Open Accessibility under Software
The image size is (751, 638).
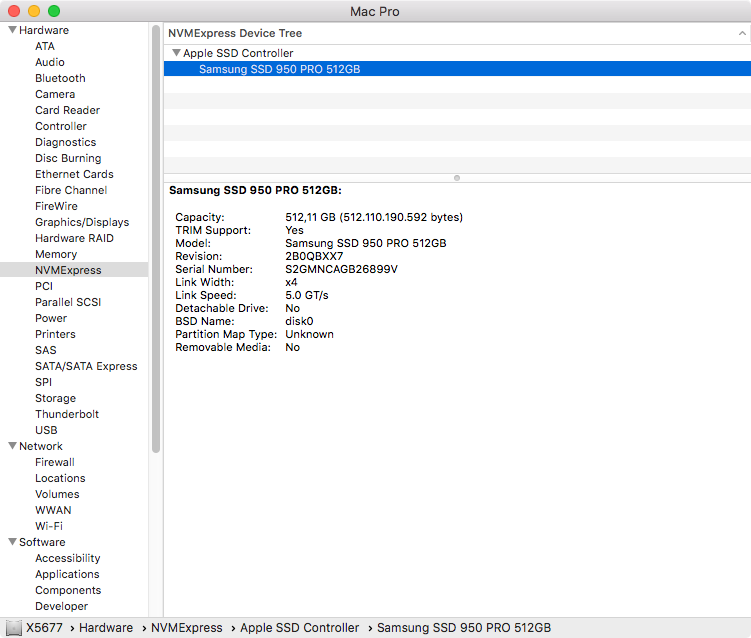(x=68, y=558)
